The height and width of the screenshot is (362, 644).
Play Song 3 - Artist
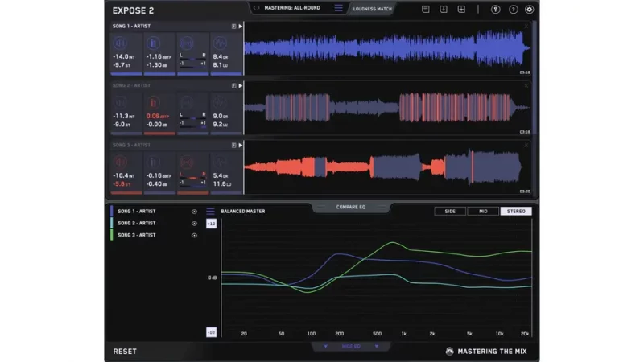point(241,146)
